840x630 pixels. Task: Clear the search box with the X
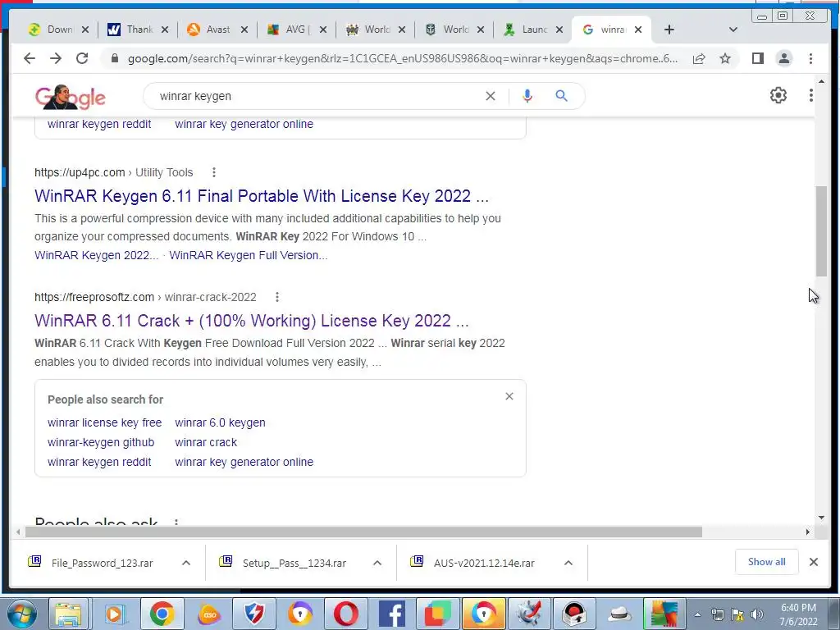[x=491, y=96]
